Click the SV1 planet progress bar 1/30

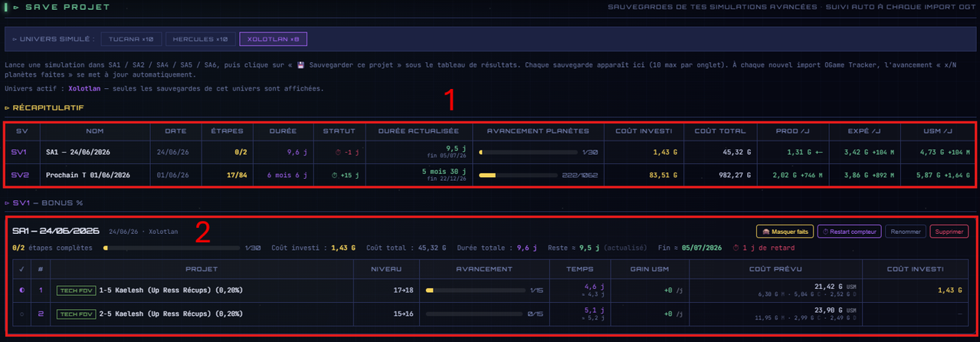(x=528, y=153)
